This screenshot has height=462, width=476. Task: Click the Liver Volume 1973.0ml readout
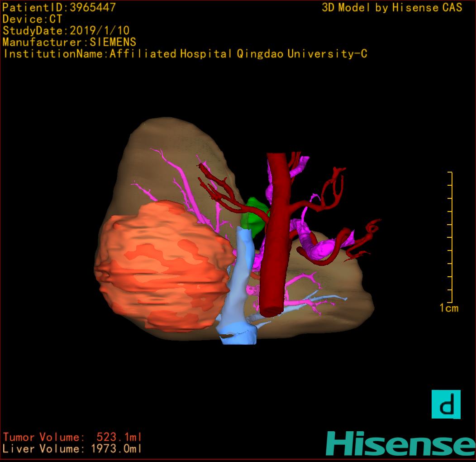click(72, 449)
